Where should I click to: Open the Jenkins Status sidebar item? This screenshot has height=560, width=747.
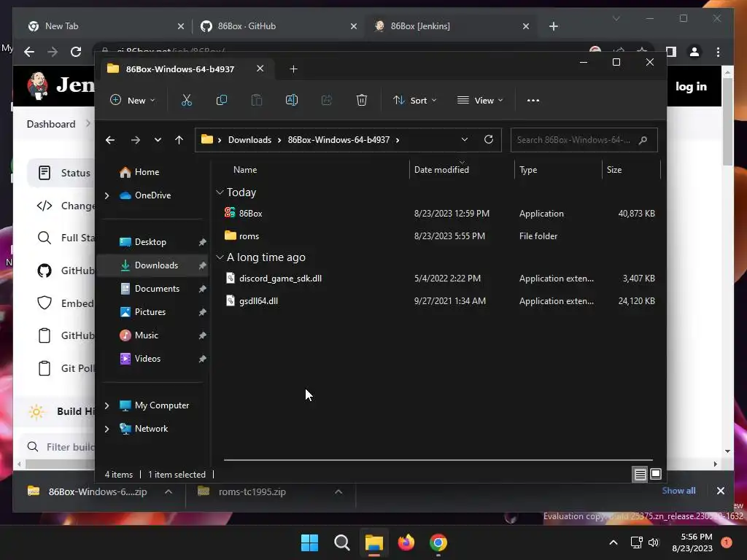(x=75, y=173)
